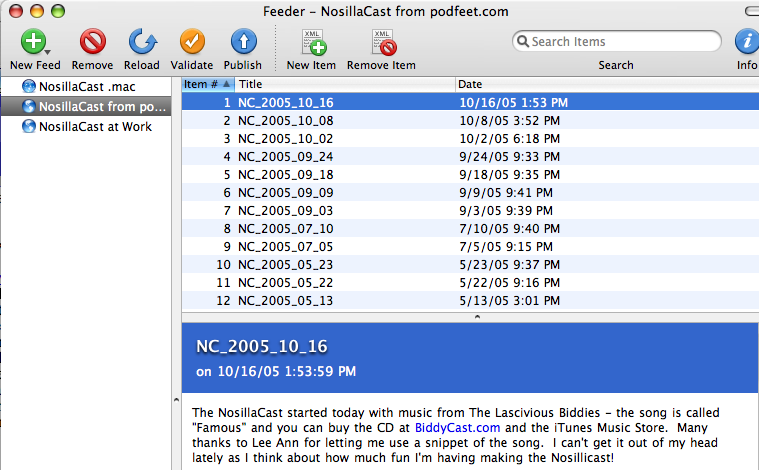Add a New Item via XML plus icon
The width and height of the screenshot is (759, 470).
311,42
